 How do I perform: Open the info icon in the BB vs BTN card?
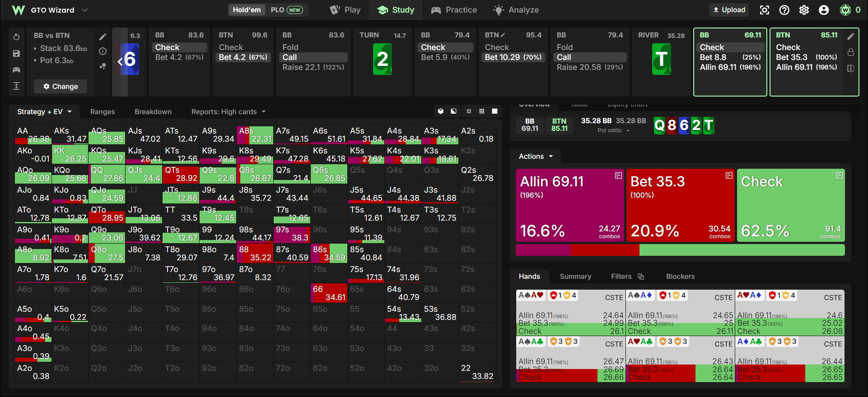(x=103, y=51)
